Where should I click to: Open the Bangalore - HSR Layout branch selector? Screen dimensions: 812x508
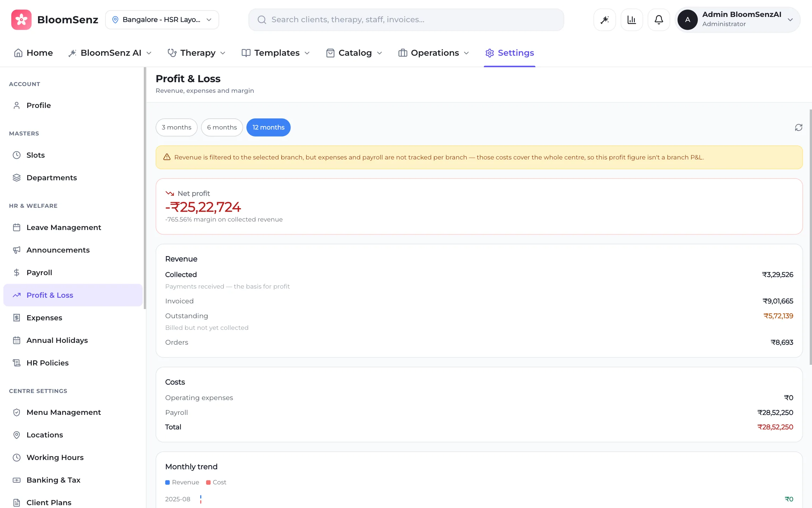(162, 20)
